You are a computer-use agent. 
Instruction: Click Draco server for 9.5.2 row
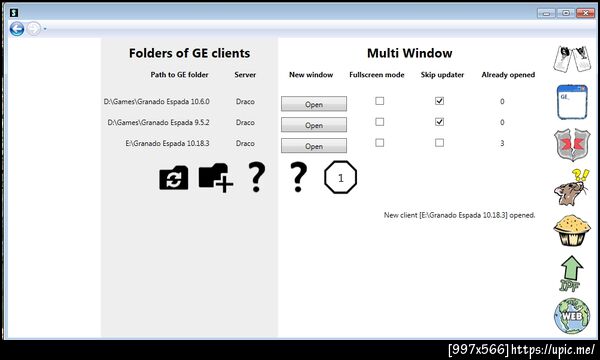245,123
